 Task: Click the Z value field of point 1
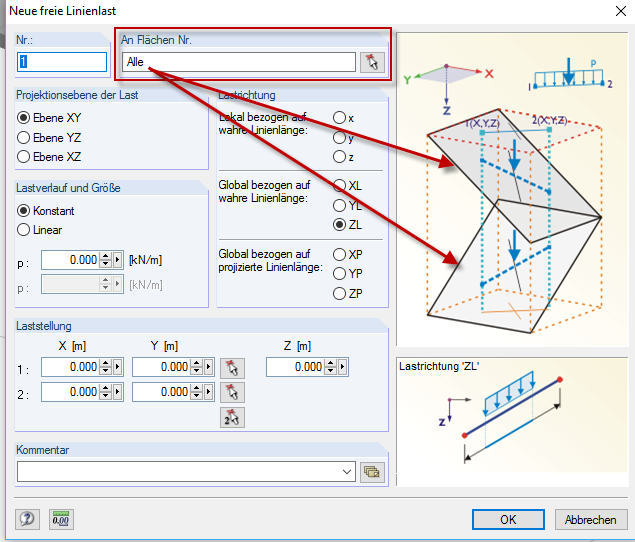point(295,367)
